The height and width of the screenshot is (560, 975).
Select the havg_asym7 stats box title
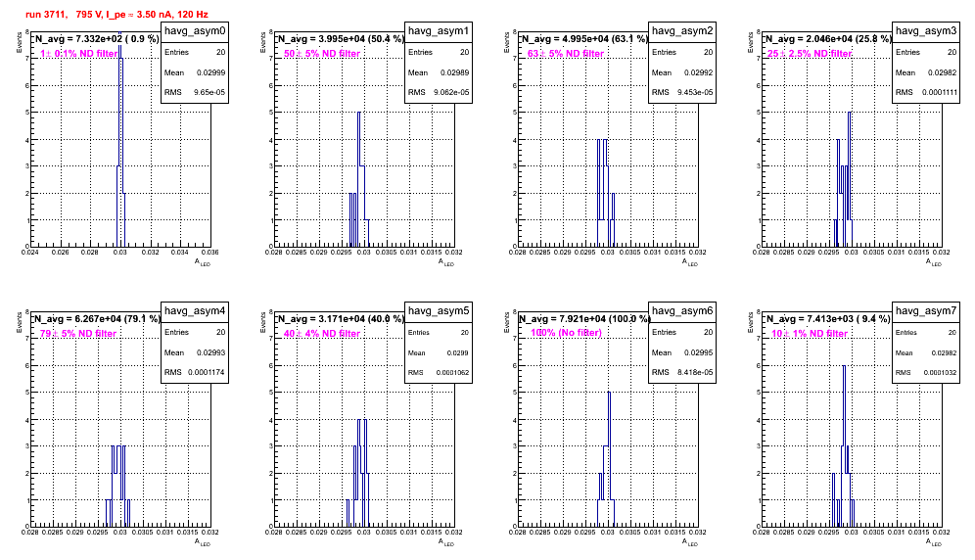(926, 311)
